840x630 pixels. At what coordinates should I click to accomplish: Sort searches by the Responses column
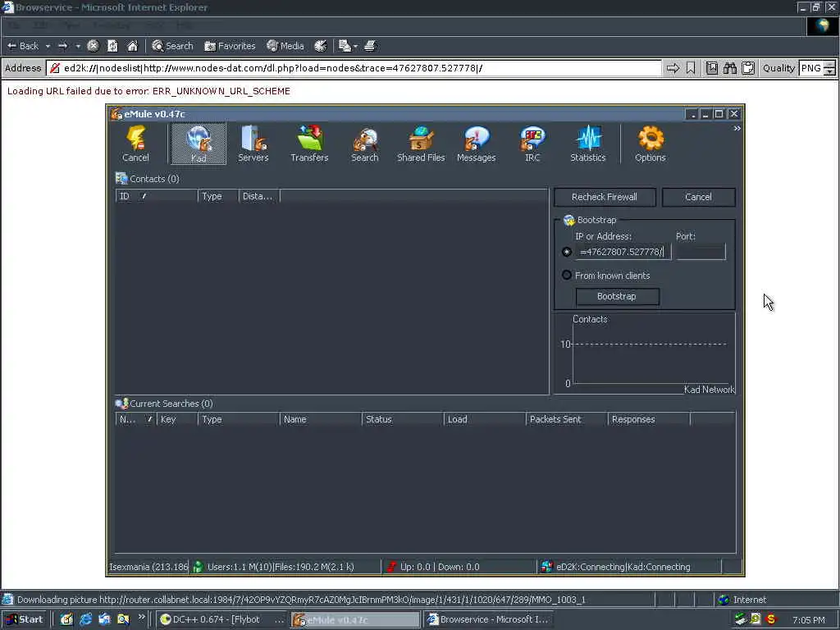pos(649,419)
